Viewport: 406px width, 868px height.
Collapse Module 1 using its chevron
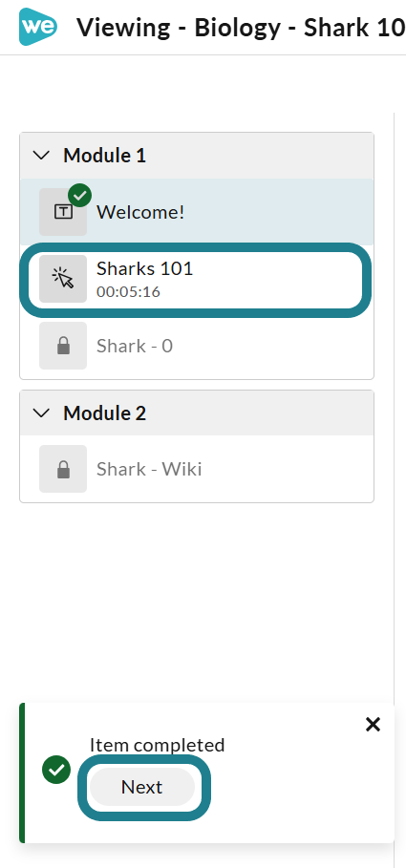41,156
